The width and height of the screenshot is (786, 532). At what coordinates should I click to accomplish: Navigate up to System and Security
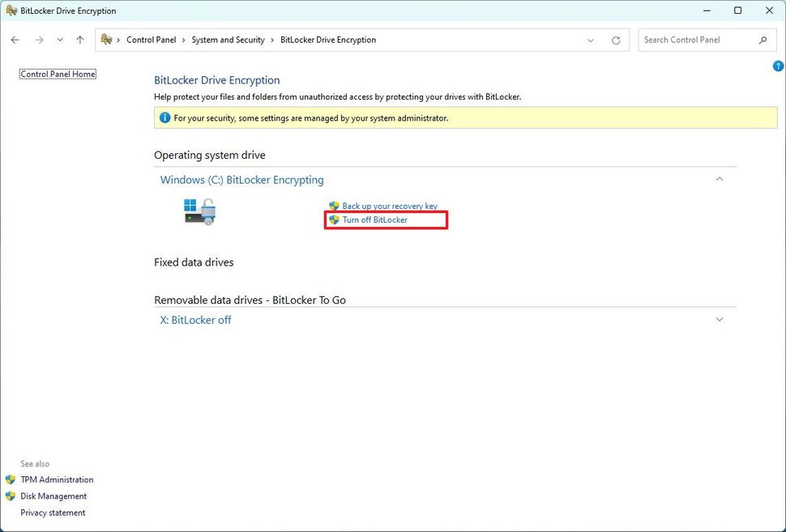click(79, 39)
